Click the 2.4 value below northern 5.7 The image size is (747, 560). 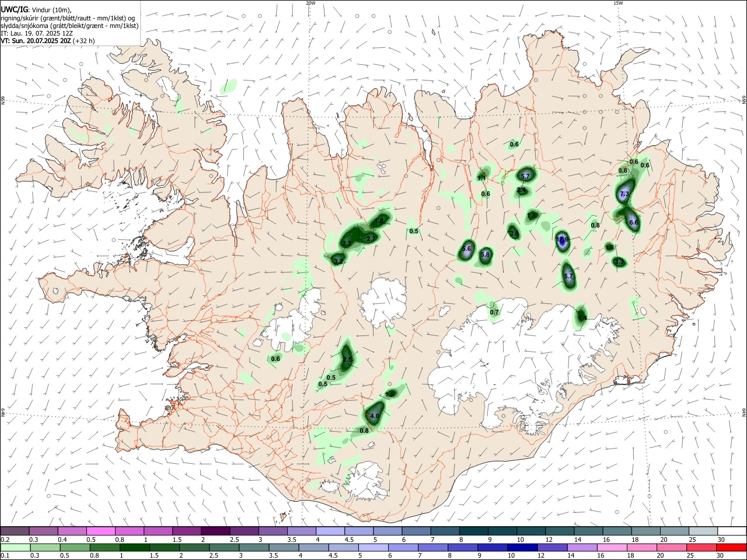pos(522,190)
